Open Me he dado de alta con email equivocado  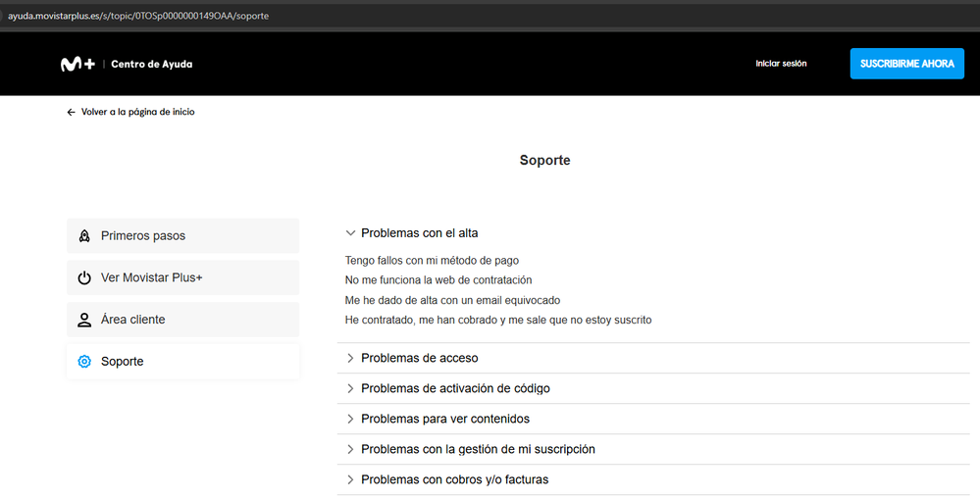point(452,300)
